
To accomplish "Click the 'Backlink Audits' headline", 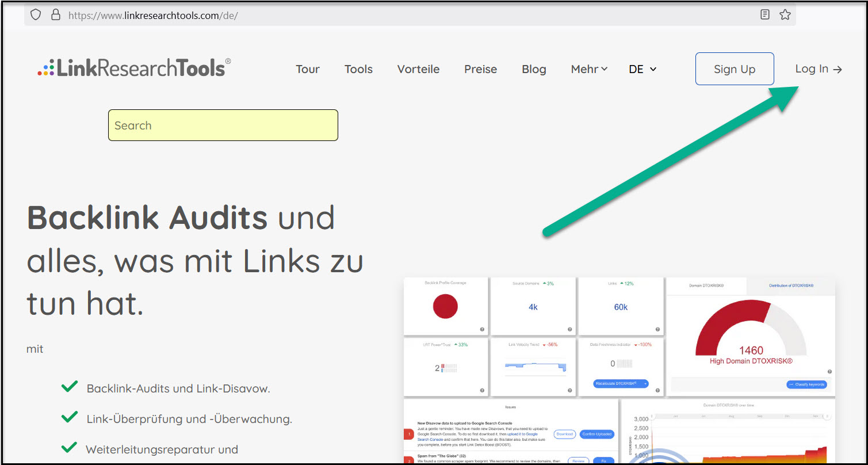I will (147, 218).
